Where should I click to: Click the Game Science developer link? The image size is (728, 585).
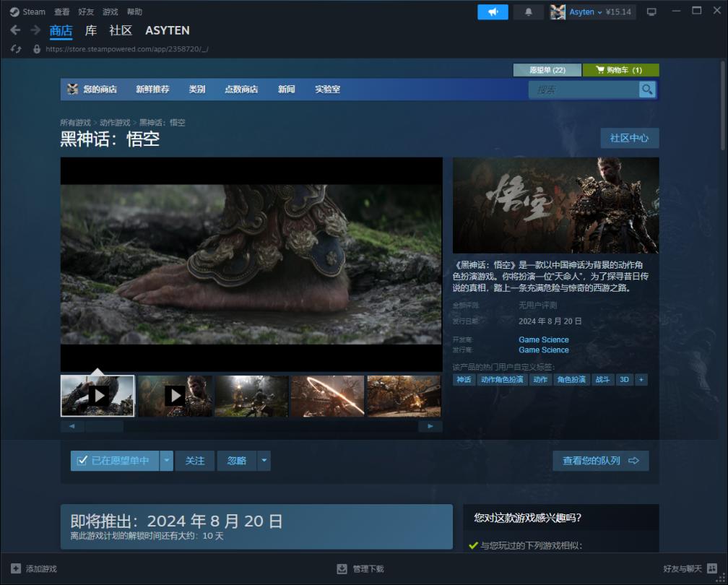(543, 339)
